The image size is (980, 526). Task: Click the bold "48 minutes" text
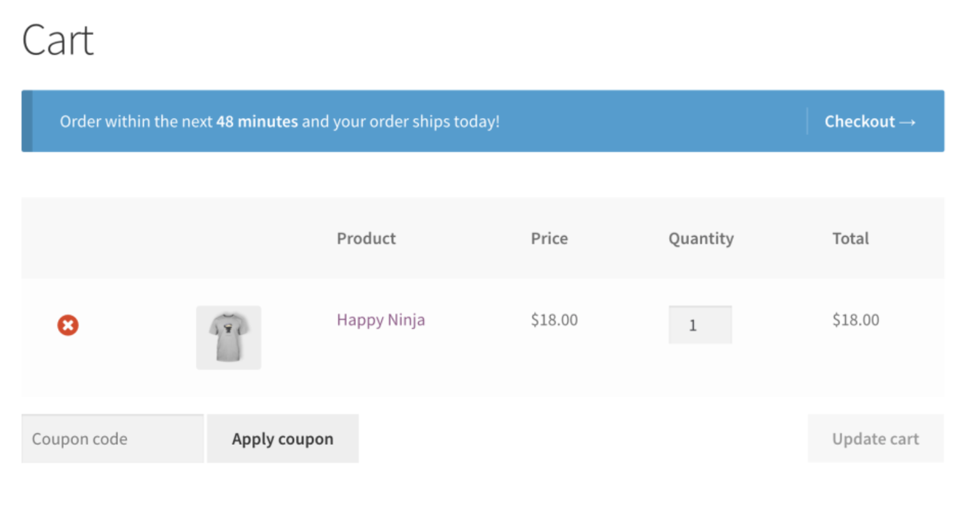(x=257, y=121)
